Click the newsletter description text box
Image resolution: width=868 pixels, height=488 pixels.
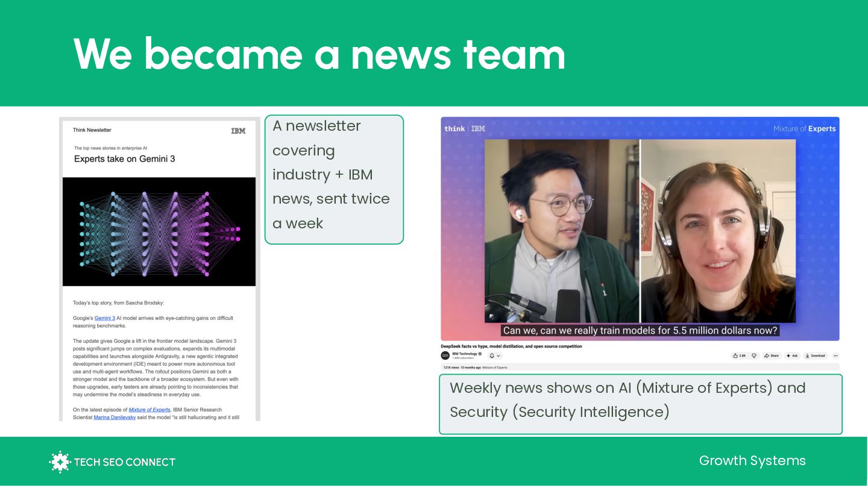[x=334, y=180]
